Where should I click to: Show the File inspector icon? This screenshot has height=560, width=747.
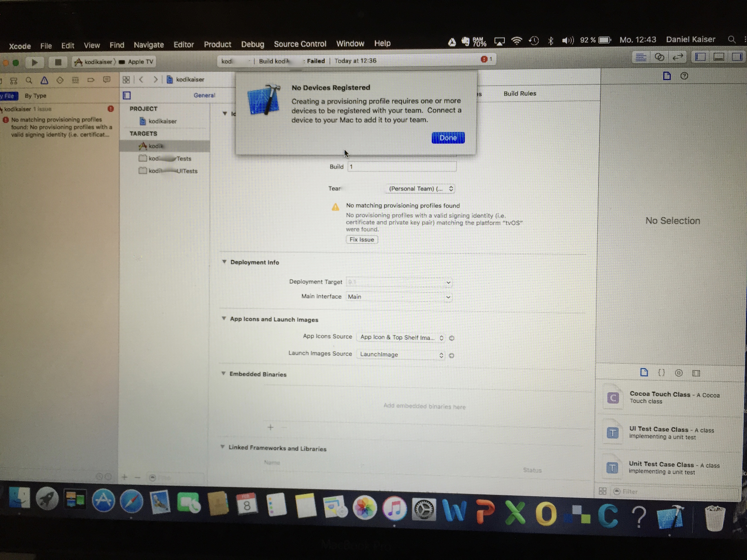coord(667,76)
